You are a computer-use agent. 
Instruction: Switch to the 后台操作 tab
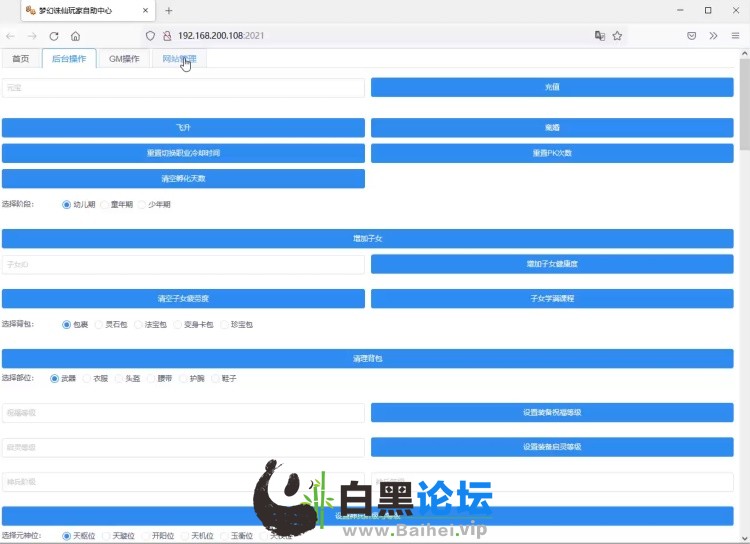click(69, 58)
